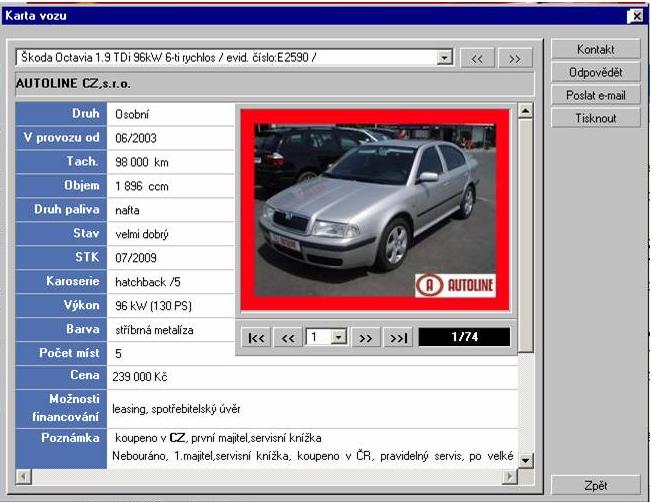Jump to the last photo in gallery
652x502 pixels.
[x=398, y=338]
